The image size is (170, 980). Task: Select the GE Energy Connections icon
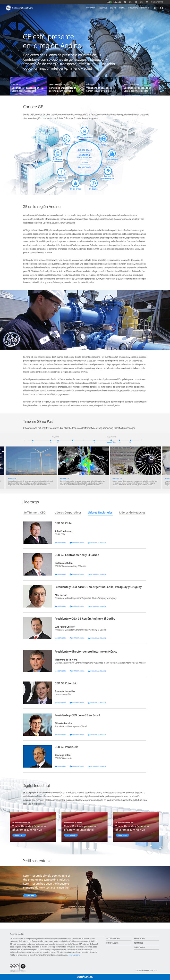[x=58, y=153]
